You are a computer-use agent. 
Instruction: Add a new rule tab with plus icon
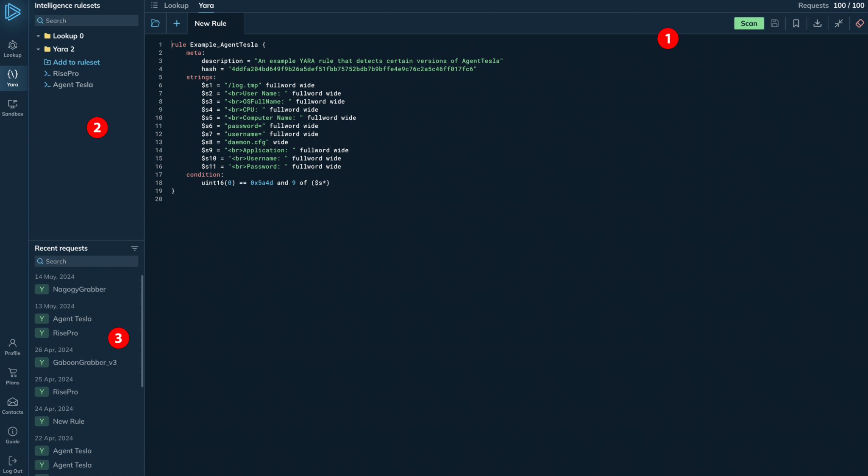[x=177, y=23]
